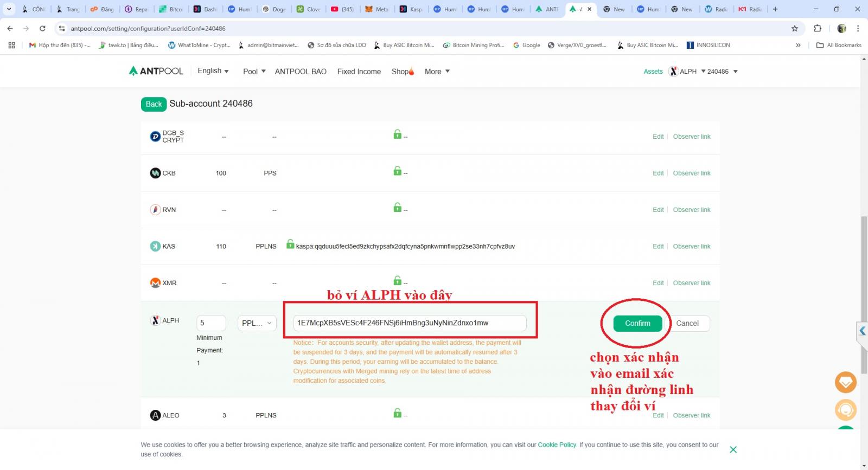Viewport: 868px width, 470px height.
Task: Open the tab search dropdown
Action: click(9, 9)
